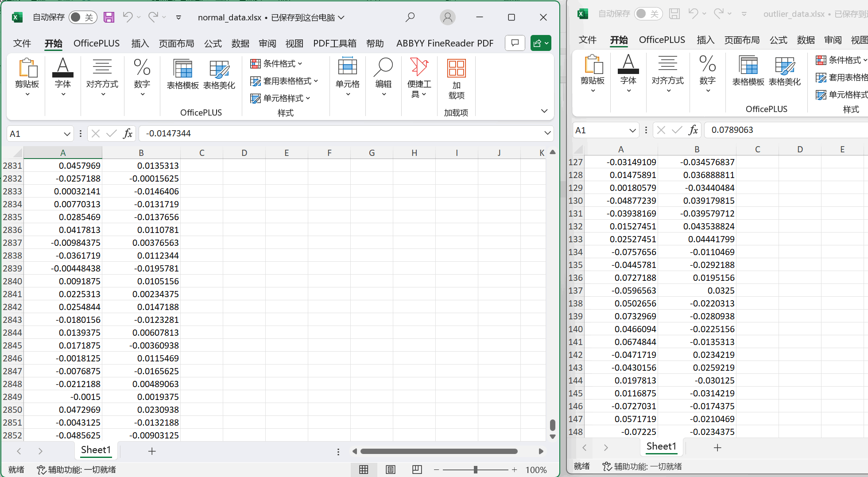Open 单元格 cells group in normal_data
This screenshot has width=868, height=477.
coord(348,78)
